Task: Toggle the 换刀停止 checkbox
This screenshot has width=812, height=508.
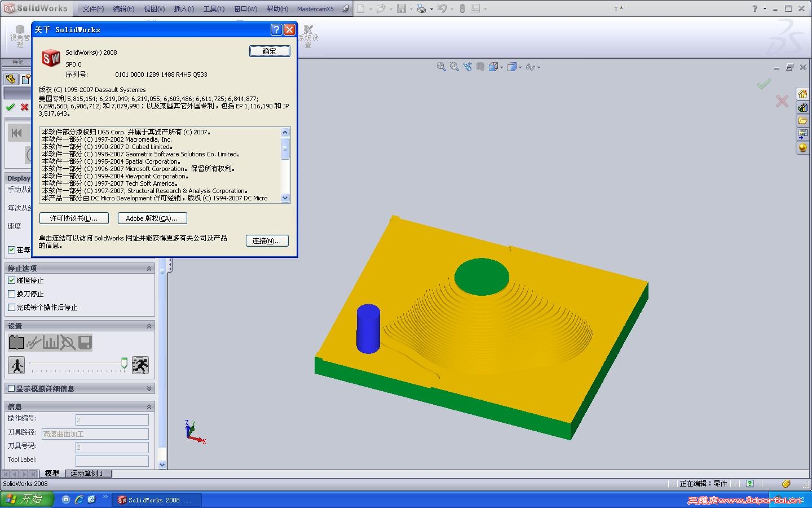Action: [11, 294]
